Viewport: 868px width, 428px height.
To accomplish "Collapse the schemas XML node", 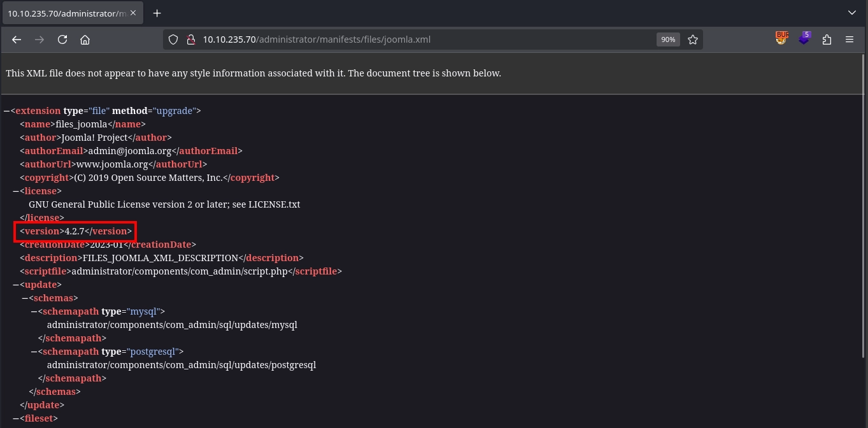I will tap(25, 298).
